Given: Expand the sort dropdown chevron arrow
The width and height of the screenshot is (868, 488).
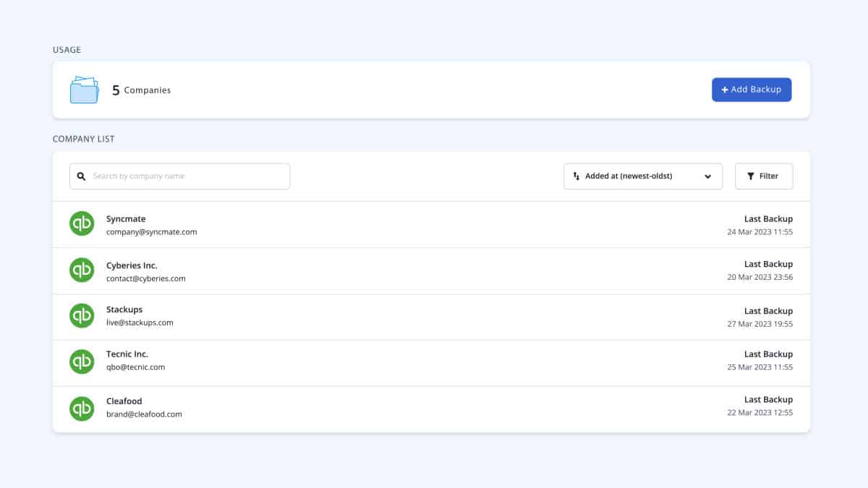Looking at the screenshot, I should click(x=707, y=176).
